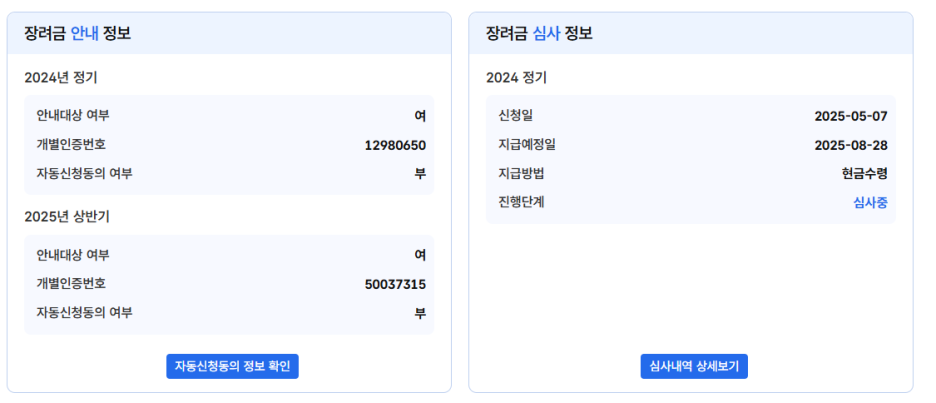
Task: Click the 심사중 status link
Action: click(869, 202)
